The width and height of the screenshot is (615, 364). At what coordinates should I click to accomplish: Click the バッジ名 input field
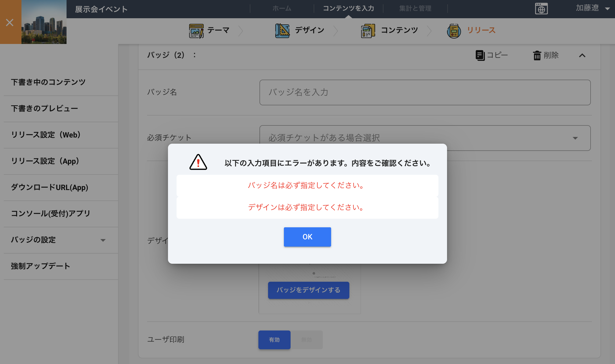click(425, 92)
